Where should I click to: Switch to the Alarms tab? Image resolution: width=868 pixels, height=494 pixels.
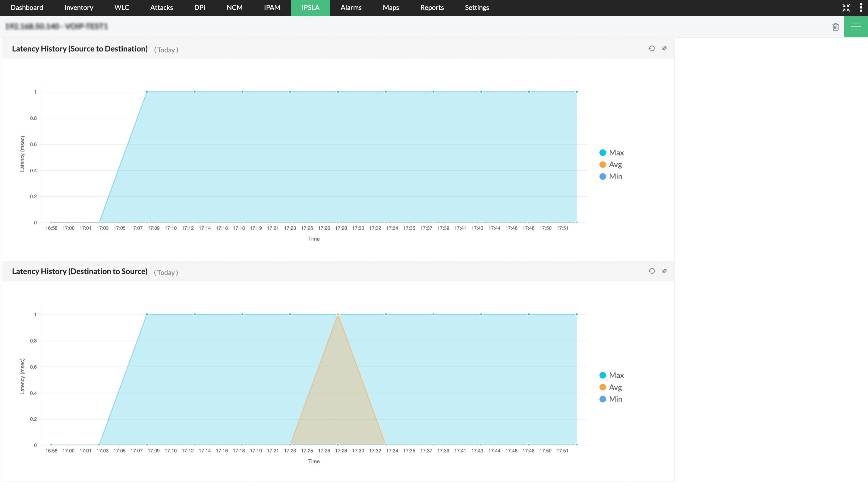point(351,8)
